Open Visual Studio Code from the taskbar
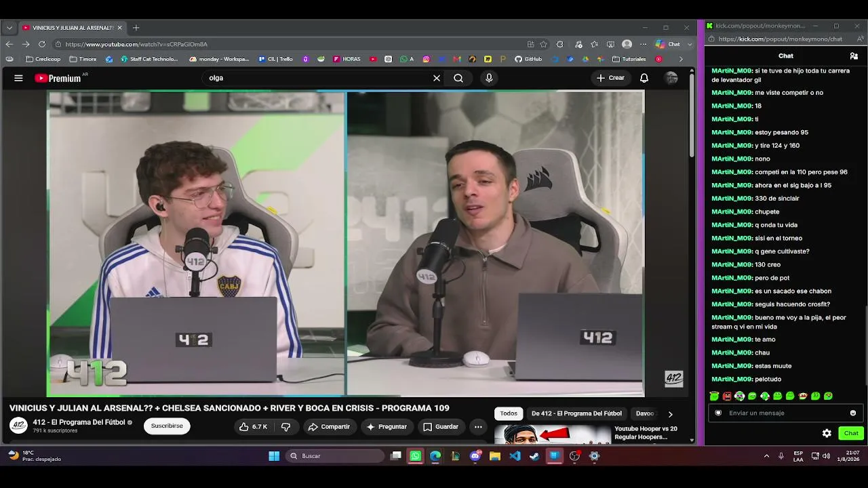The width and height of the screenshot is (868, 488). (515, 456)
